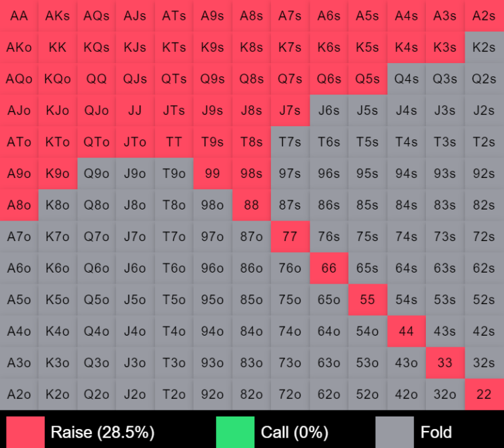Select the T8s hand cell
Screen dimensions: 504x448
(x=251, y=142)
